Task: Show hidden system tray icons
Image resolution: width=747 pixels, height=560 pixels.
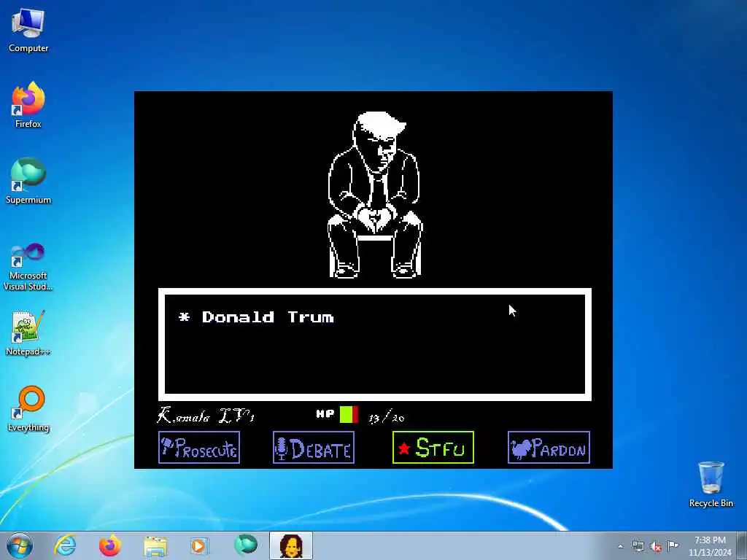Action: (x=620, y=546)
